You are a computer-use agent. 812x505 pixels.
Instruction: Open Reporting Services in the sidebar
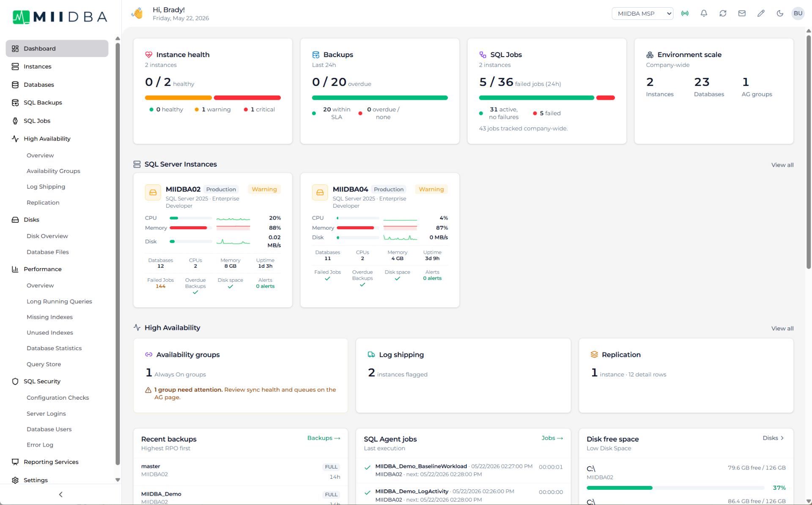pos(57,462)
